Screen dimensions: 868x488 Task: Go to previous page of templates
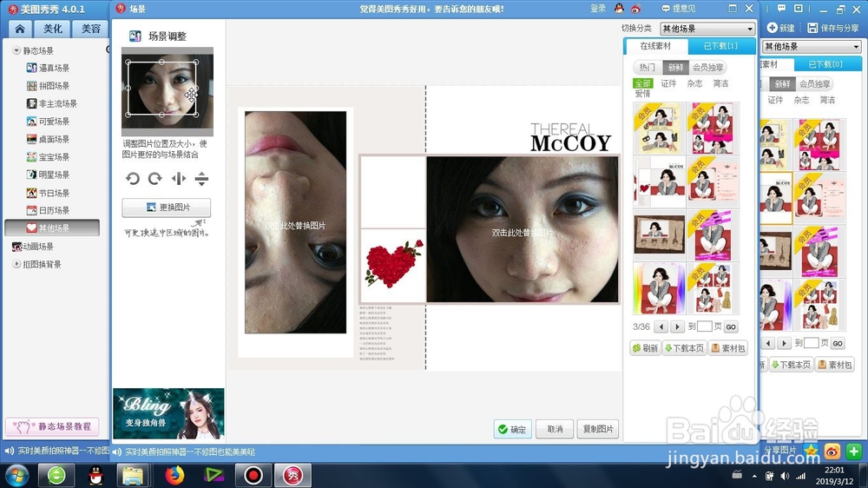[x=661, y=326]
